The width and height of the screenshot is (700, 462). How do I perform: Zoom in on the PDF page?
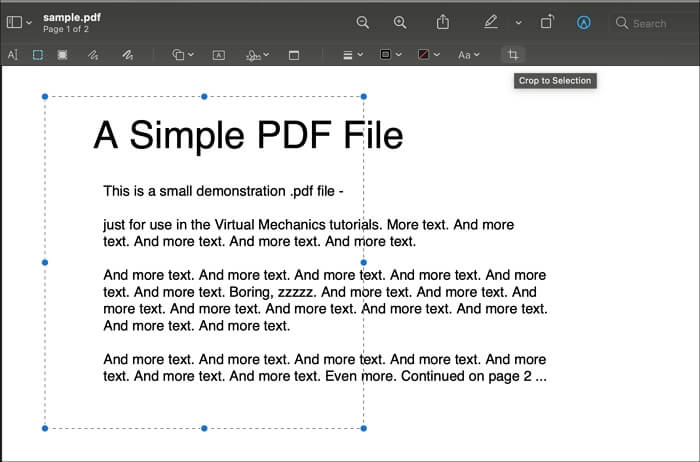click(x=400, y=22)
